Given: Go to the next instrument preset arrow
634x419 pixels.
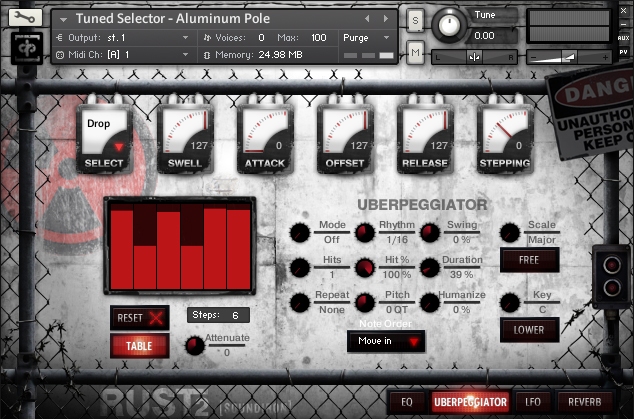Looking at the screenshot, I should [386, 19].
